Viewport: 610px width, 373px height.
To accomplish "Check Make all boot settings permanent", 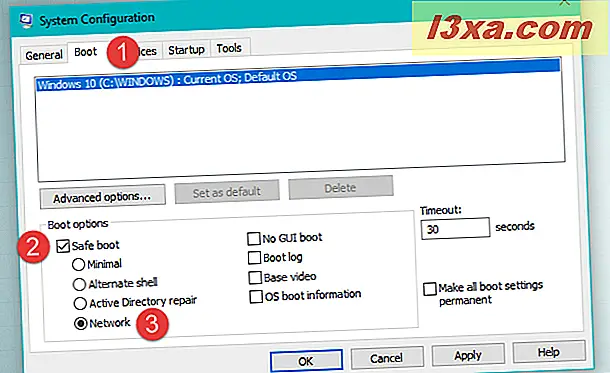I will 429,289.
